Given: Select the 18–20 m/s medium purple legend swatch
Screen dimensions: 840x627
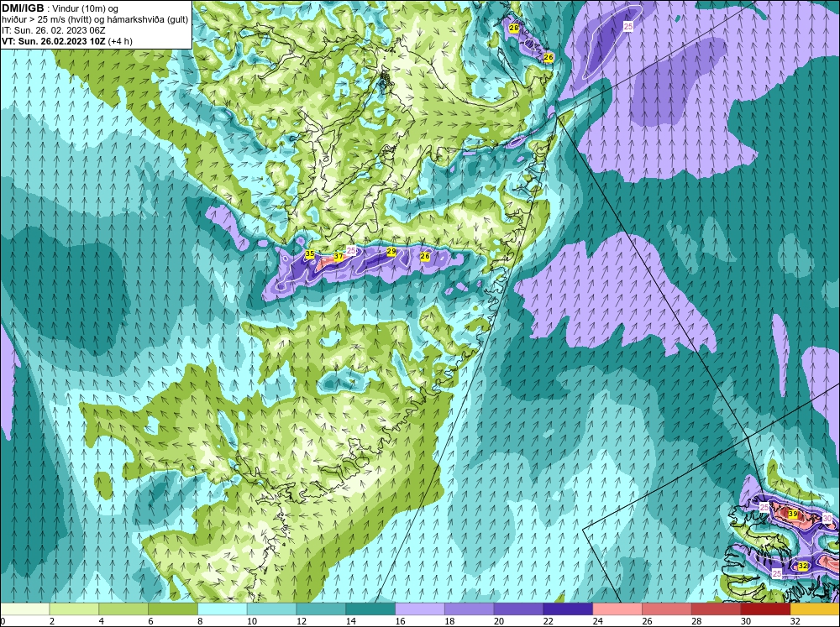Looking at the screenshot, I should click(x=470, y=609).
